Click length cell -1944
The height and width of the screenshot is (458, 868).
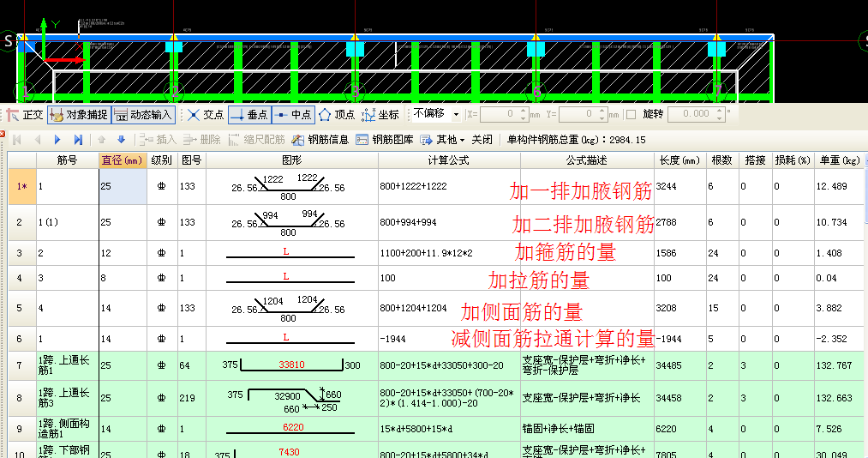point(679,339)
